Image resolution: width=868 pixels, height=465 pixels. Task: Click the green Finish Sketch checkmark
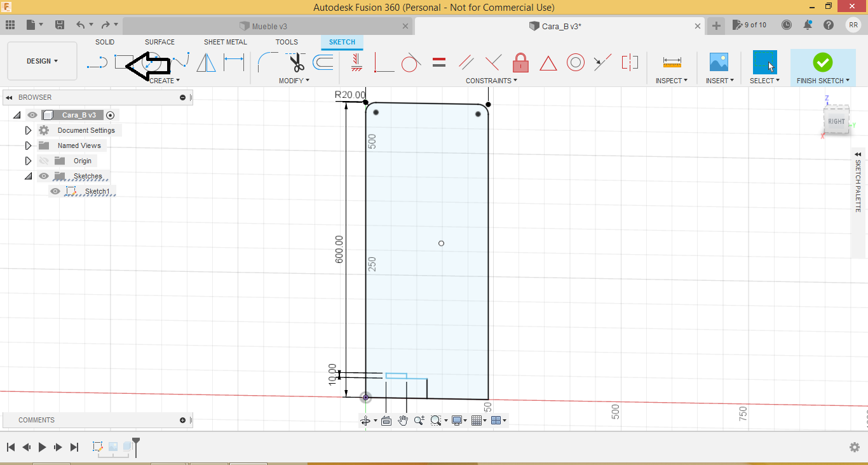click(x=822, y=62)
